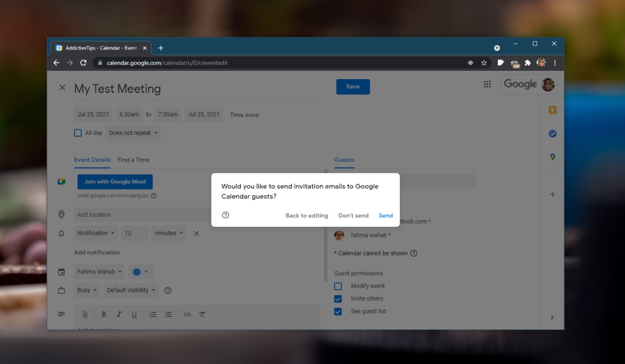This screenshot has height=364, width=625.
Task: Click the end date Jul 25, 2021
Action: tap(204, 115)
